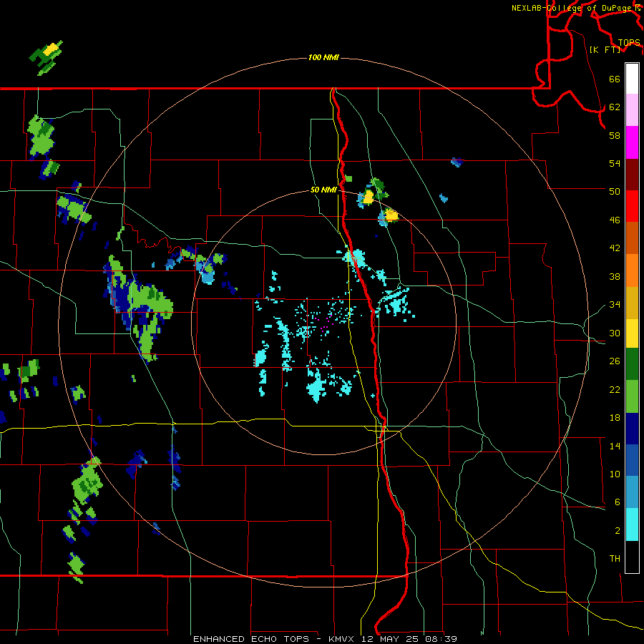Screen dimensions: 644x644
Task: Click the 10 value on the legend
Action: coord(615,474)
